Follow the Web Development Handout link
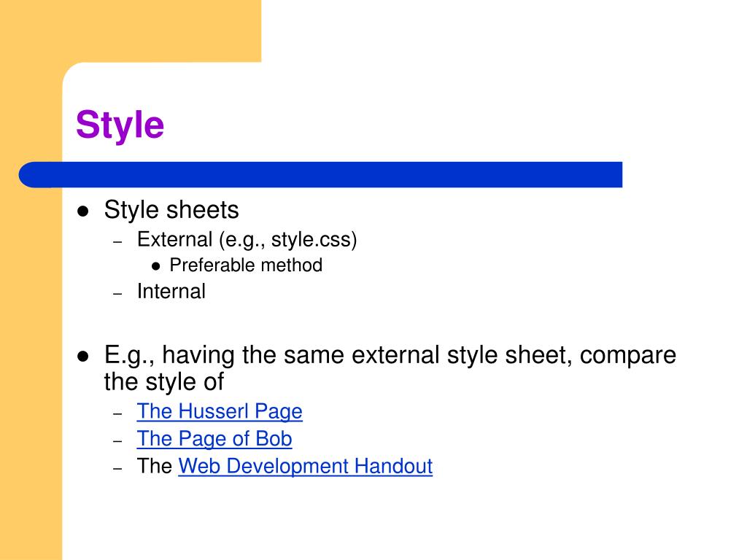Viewport: 747px width, 560px height. coord(306,466)
